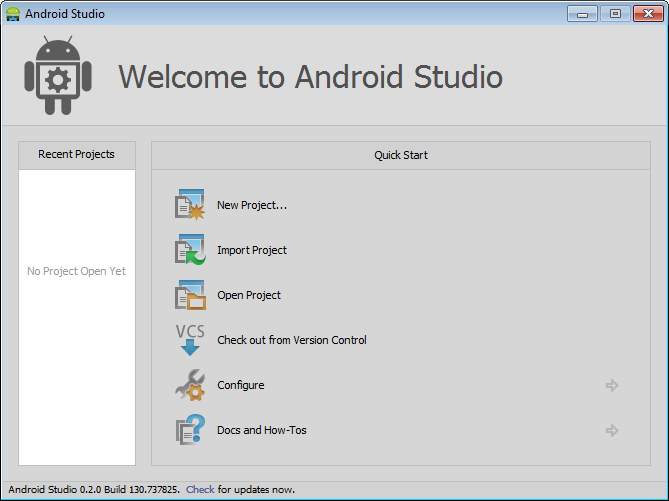Open Docs and How-Tos label
669x501 pixels.
coord(262,430)
